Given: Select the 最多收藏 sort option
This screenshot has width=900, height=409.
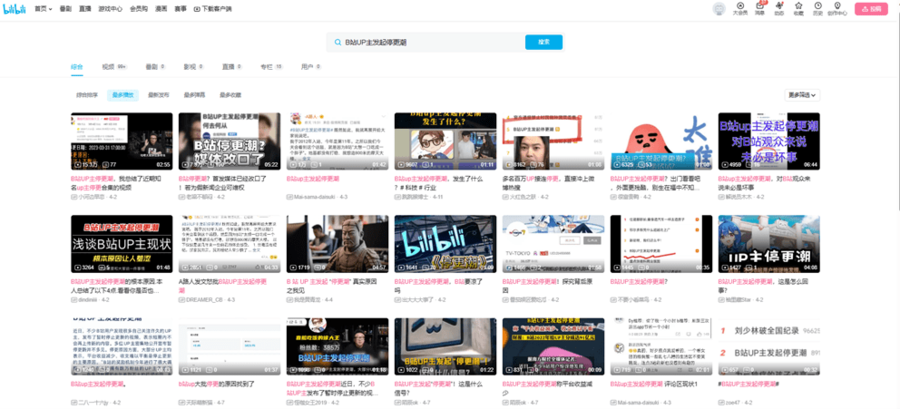Looking at the screenshot, I should 230,95.
